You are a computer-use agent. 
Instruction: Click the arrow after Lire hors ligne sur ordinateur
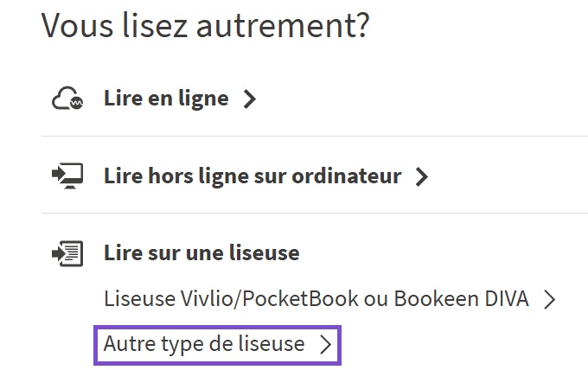pos(422,177)
